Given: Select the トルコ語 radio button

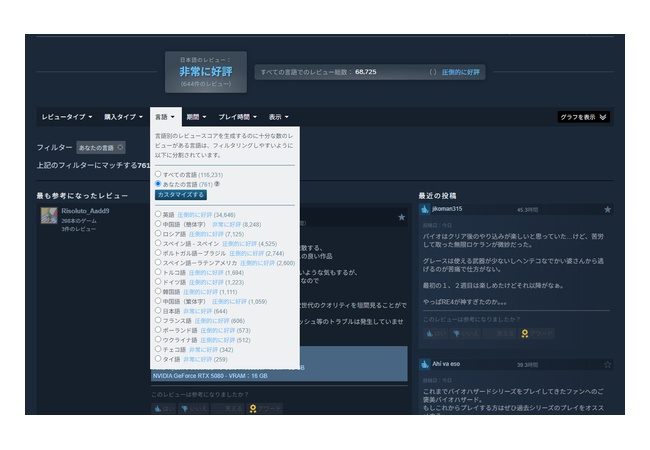Looking at the screenshot, I should 158,272.
